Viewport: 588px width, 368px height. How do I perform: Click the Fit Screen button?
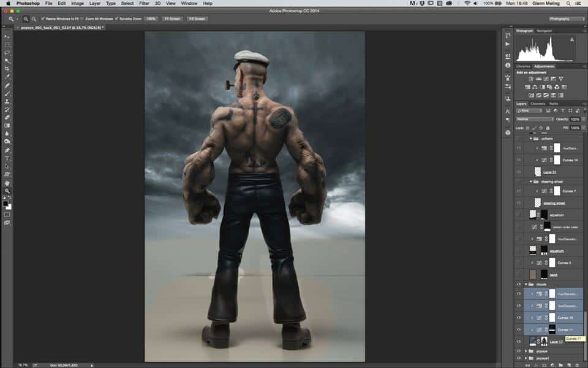point(171,19)
